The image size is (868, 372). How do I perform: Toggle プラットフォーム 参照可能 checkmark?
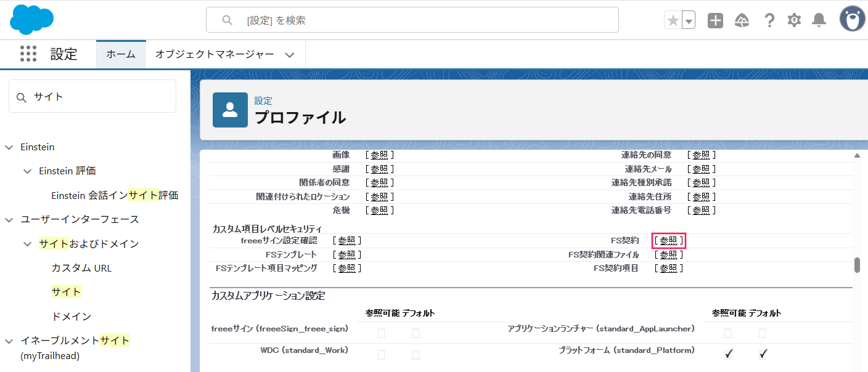(x=728, y=354)
